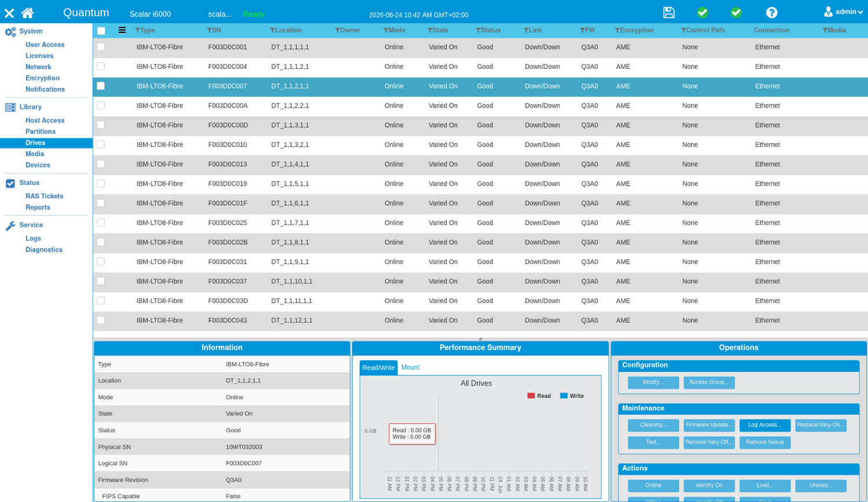Click the X close menu icon
The width and height of the screenshot is (868, 502).
click(9, 13)
